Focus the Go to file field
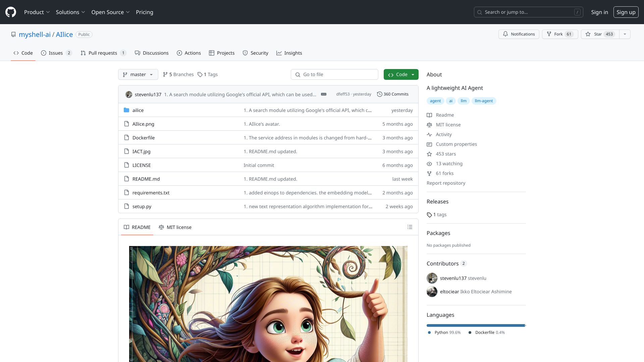The image size is (644, 362). (334, 74)
